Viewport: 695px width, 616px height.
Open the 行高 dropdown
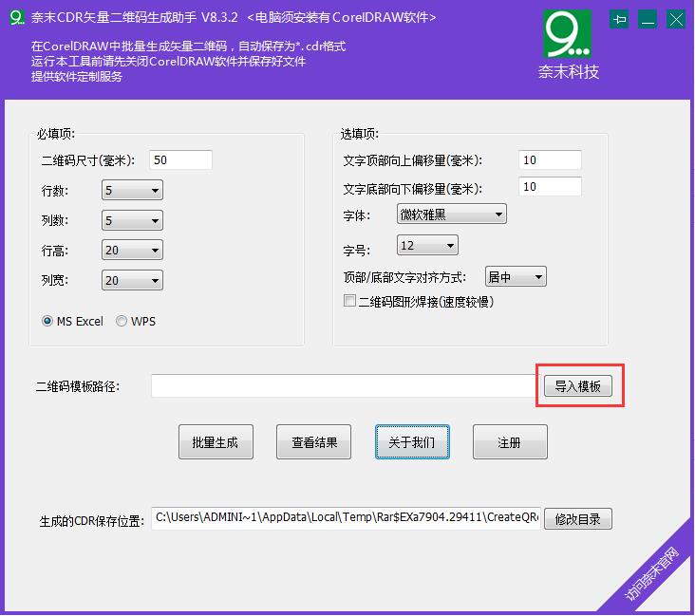pyautogui.click(x=132, y=250)
